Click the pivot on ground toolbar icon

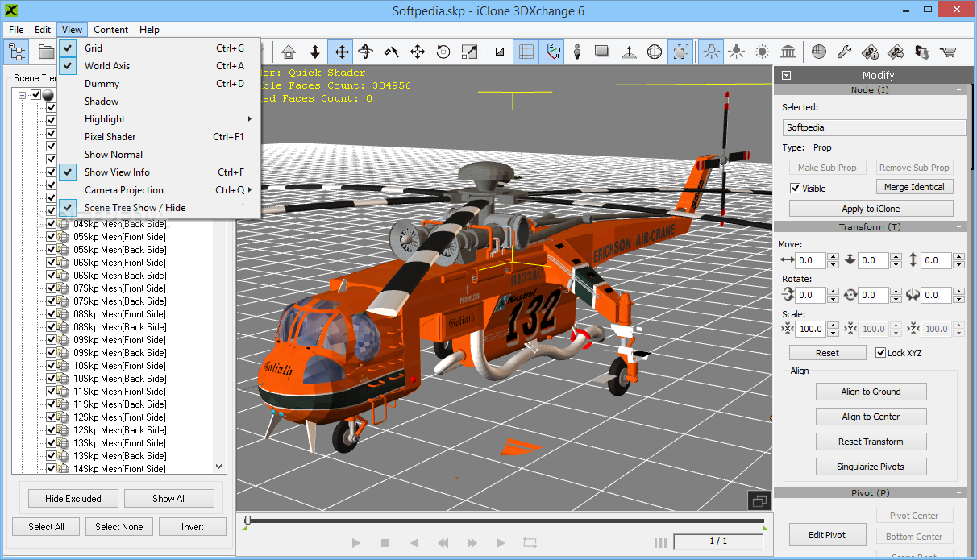tap(629, 52)
